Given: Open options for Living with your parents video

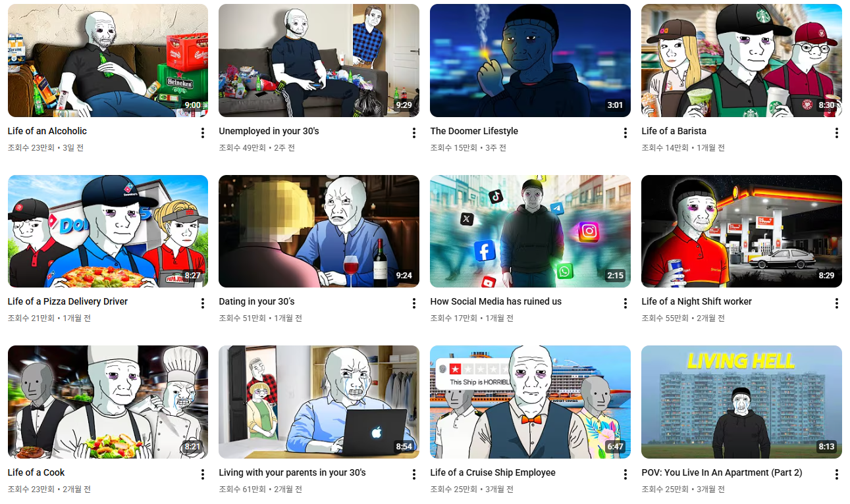Looking at the screenshot, I should pos(414,474).
